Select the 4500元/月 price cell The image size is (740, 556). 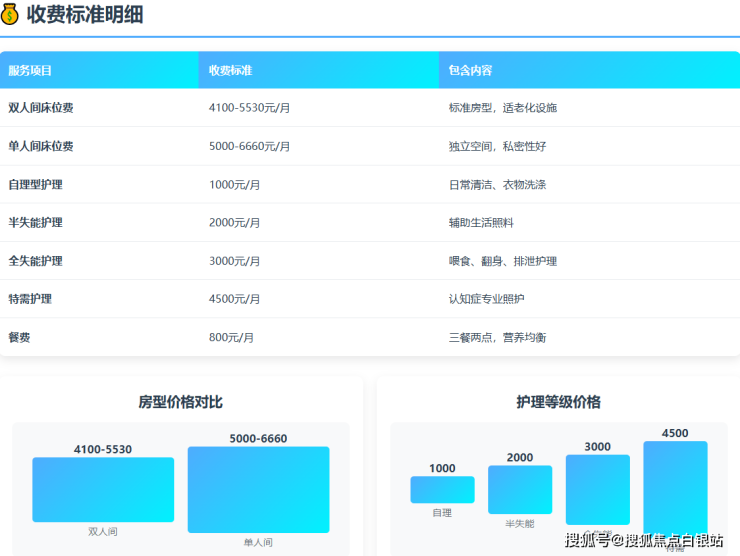coord(235,299)
